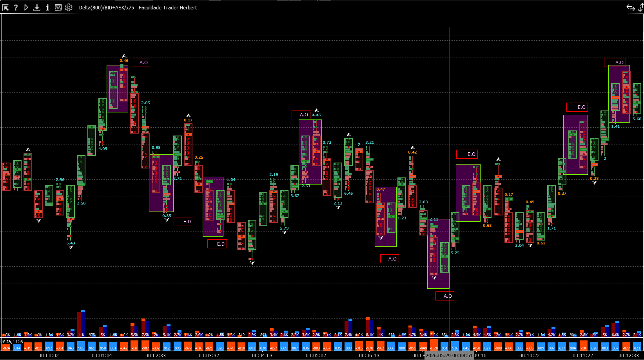Click the Faculdade Trader Herbert title
This screenshot has width=644, height=360.
coord(168,8)
